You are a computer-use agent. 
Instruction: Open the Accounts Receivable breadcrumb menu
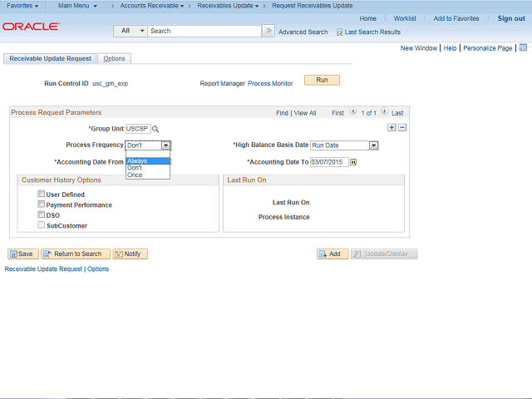pos(151,6)
